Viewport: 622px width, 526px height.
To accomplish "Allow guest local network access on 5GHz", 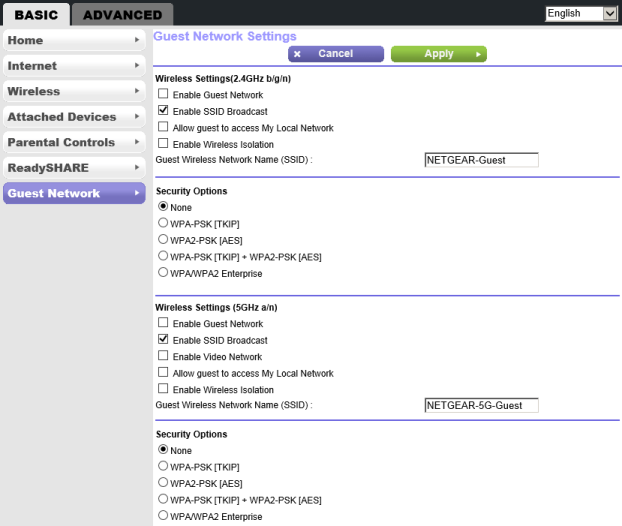I will point(163,372).
